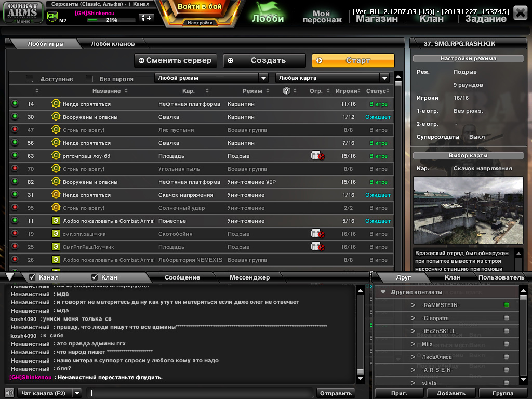Click -RAMMSTEIN- online status indicator
Image resolution: width=532 pixels, height=399 pixels.
[x=506, y=304]
